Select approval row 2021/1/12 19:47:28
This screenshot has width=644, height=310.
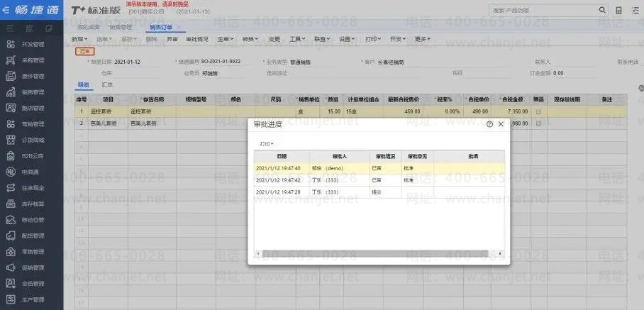[x=379, y=192]
